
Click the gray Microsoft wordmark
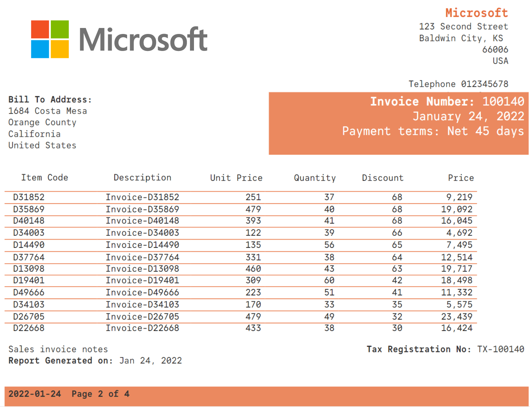(143, 40)
